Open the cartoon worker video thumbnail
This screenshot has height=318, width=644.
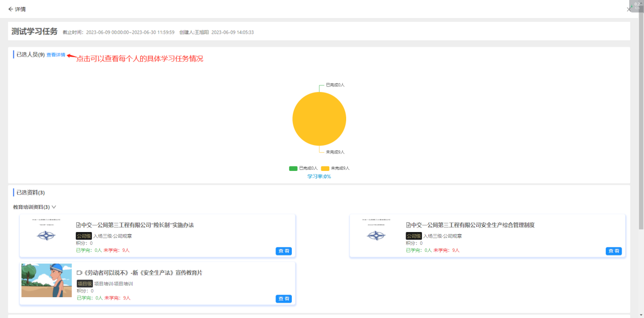[x=46, y=280]
